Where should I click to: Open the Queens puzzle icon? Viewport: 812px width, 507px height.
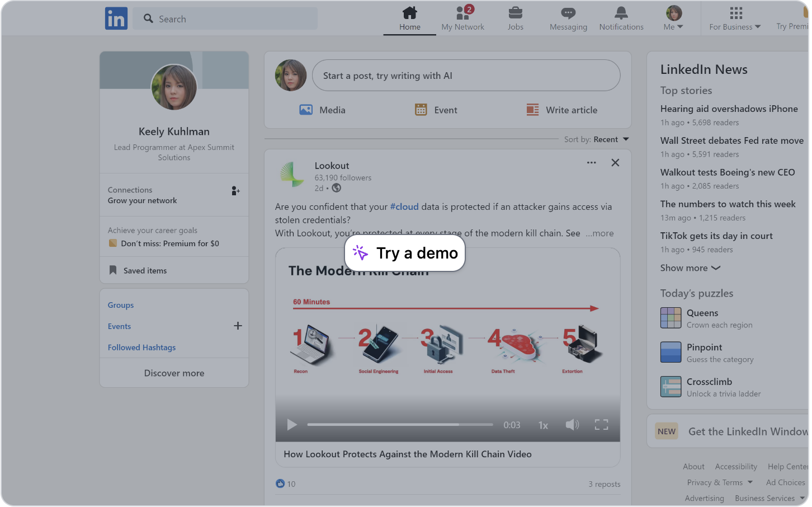click(x=671, y=318)
